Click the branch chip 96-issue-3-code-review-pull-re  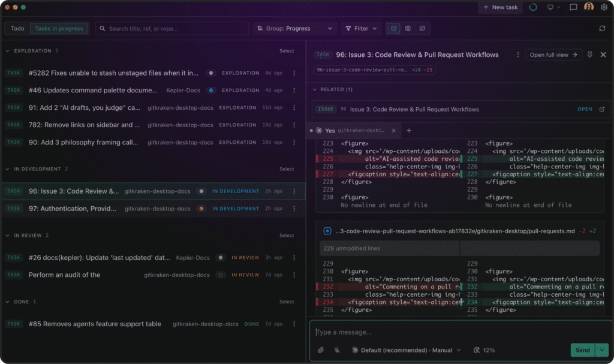tap(374, 70)
